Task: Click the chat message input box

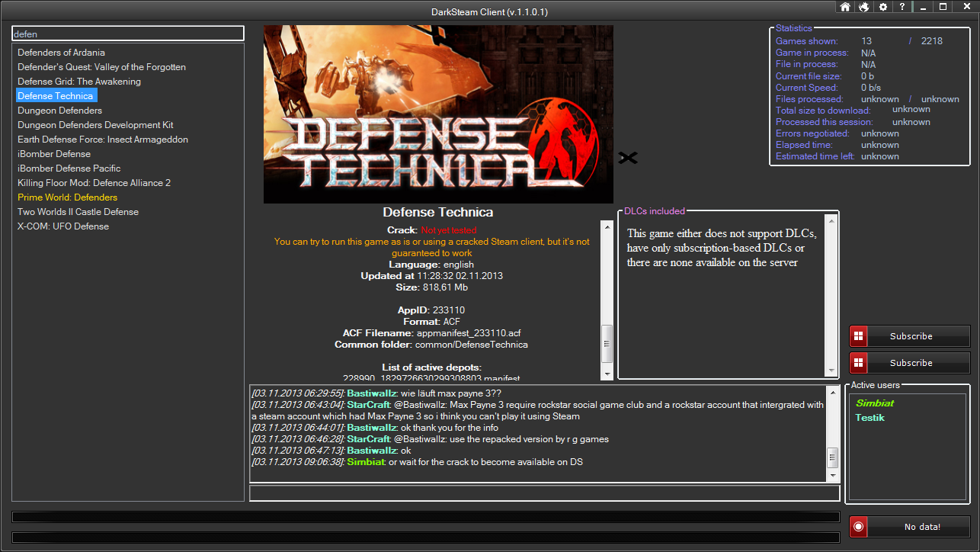Action: pos(544,493)
